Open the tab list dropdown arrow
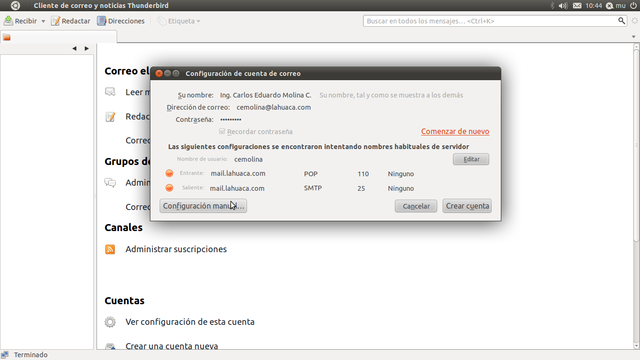 [x=633, y=37]
